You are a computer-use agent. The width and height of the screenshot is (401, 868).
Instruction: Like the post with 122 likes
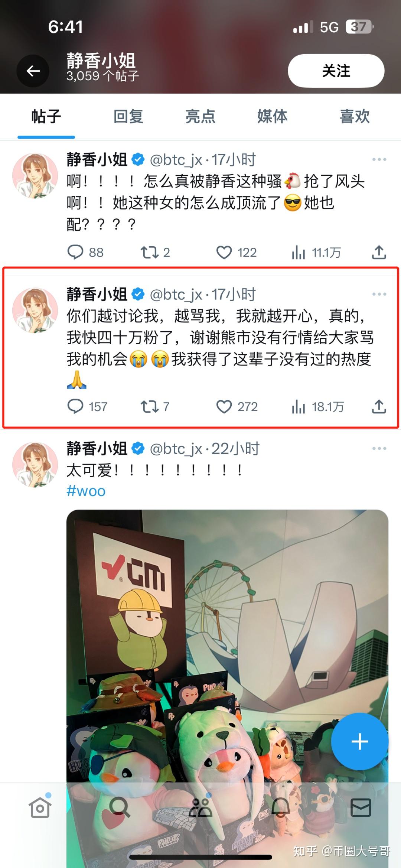[224, 253]
